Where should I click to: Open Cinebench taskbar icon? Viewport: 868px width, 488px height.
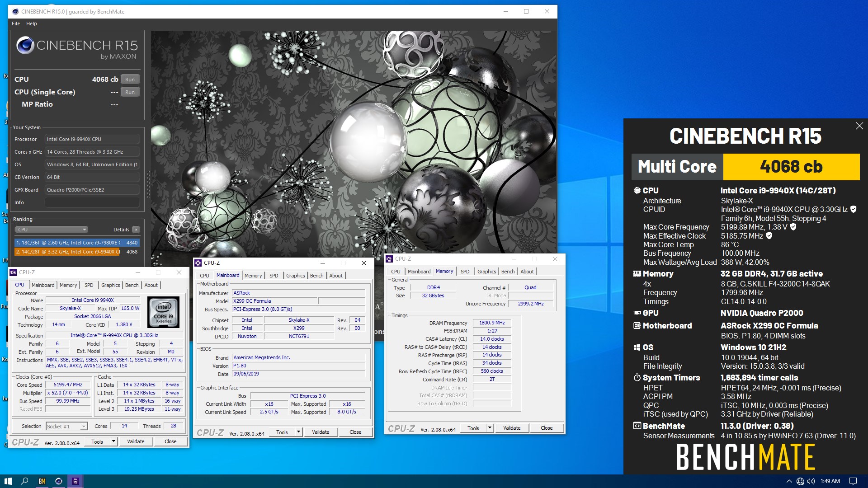click(58, 481)
